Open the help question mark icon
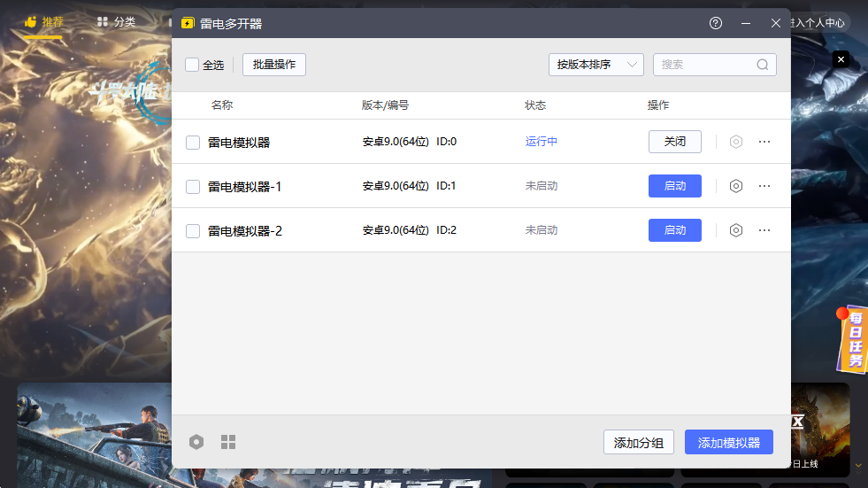The height and width of the screenshot is (488, 868). click(715, 23)
